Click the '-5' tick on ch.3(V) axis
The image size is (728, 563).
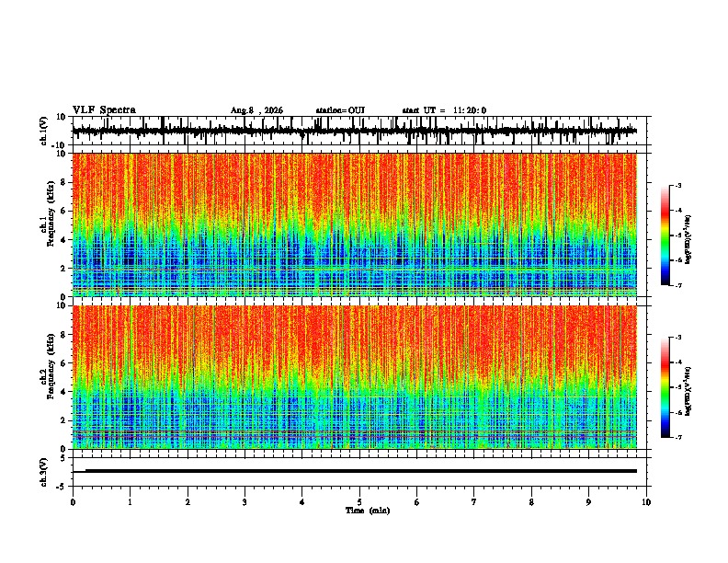tap(62, 487)
